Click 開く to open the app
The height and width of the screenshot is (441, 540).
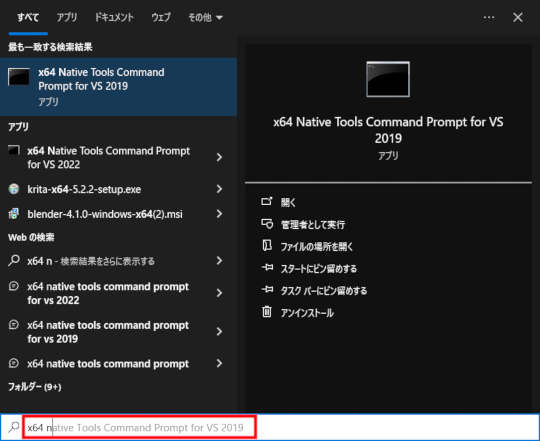click(288, 202)
